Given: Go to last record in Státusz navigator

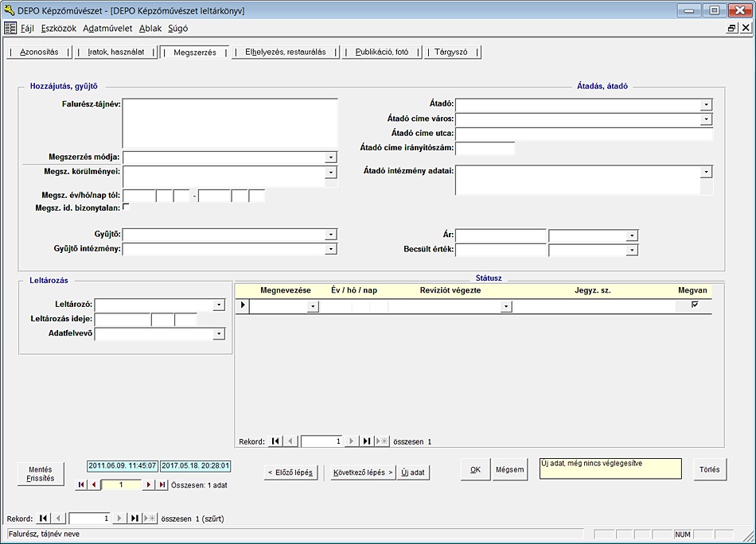Looking at the screenshot, I should coord(367,441).
